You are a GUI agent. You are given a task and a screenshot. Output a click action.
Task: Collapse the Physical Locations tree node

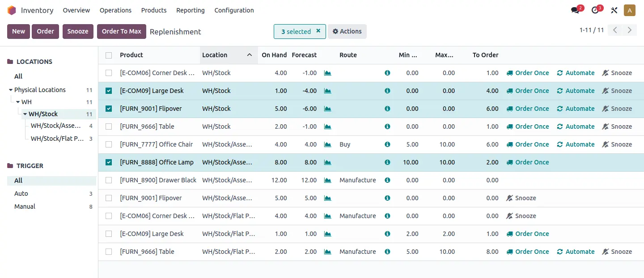click(x=11, y=90)
